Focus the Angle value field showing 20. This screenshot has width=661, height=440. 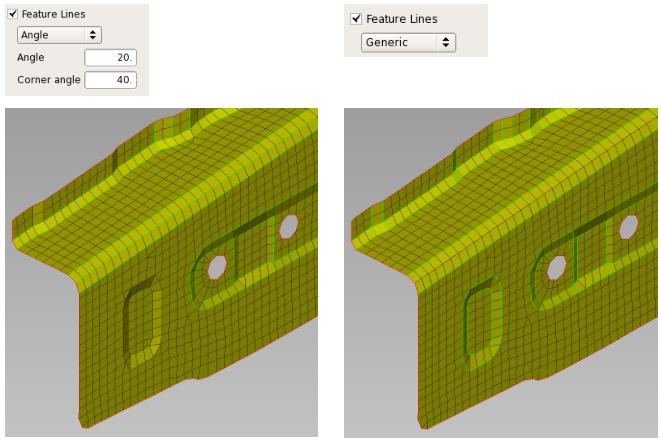(110, 57)
